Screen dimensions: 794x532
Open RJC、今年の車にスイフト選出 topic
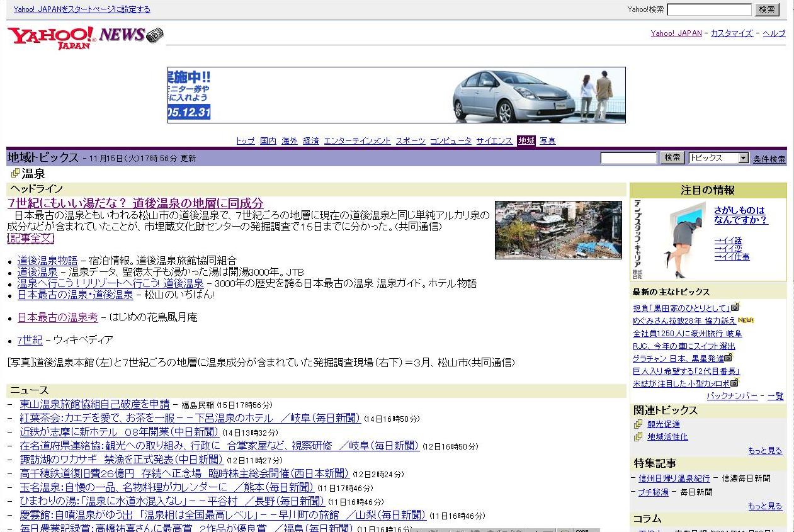684,346
